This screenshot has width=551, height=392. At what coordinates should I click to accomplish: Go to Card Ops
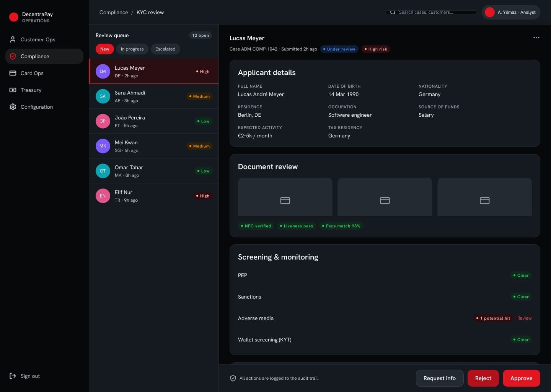44,73
